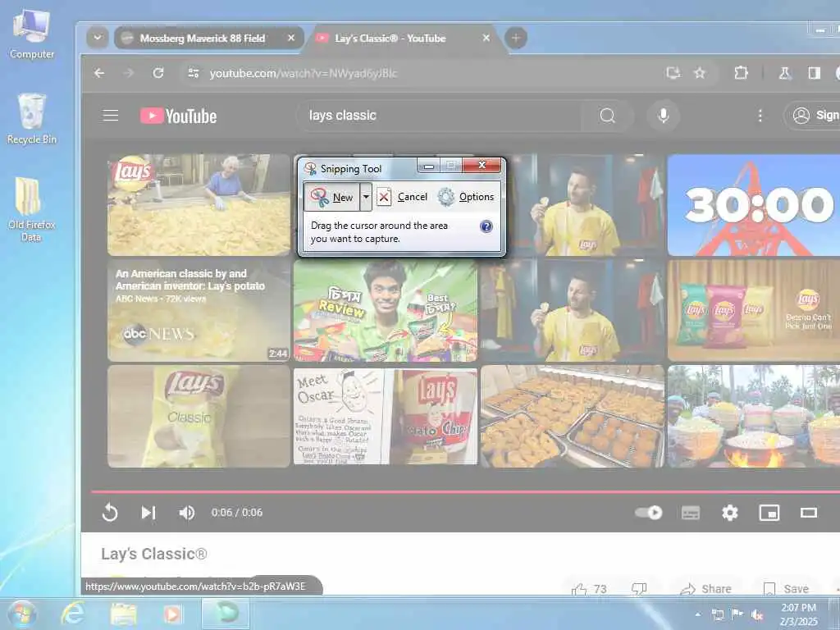Open the Windows Start menu
The height and width of the screenshot is (630, 840).
(x=22, y=614)
